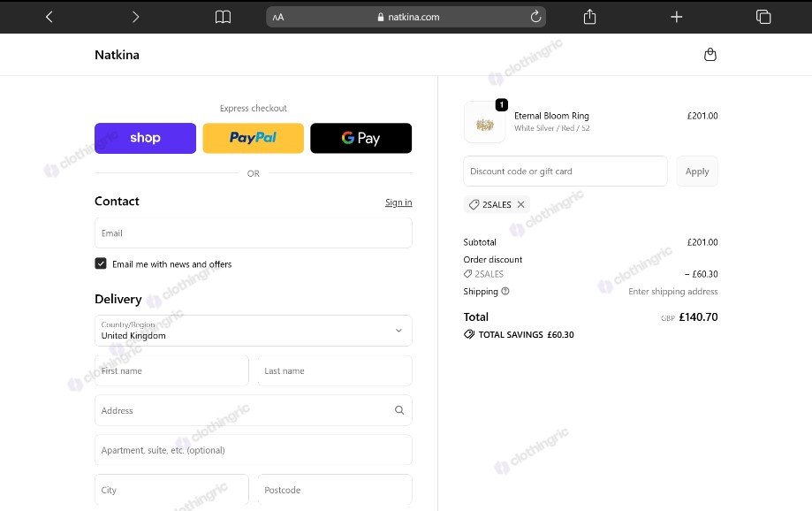The height and width of the screenshot is (511, 812).
Task: Apply the discount code
Action: [697, 171]
